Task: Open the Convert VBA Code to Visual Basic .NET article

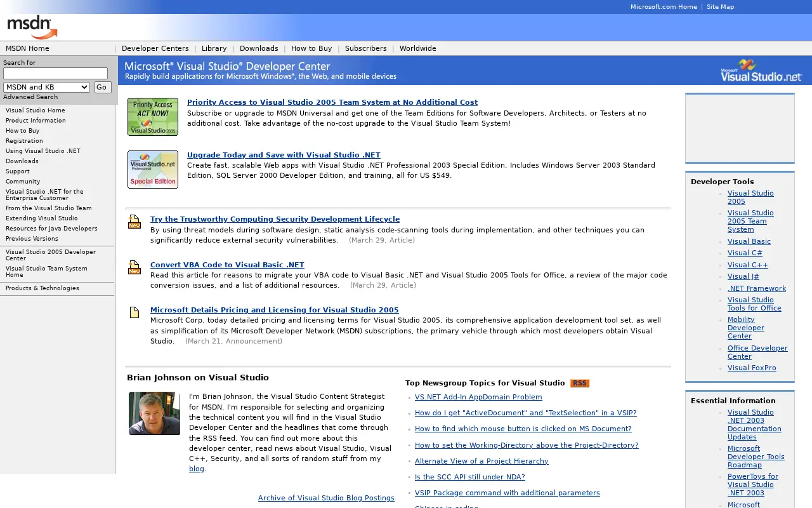Action: pos(227,265)
